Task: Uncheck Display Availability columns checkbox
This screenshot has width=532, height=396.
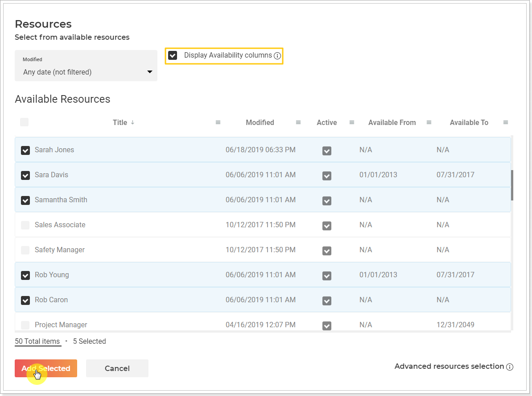Action: click(x=173, y=55)
